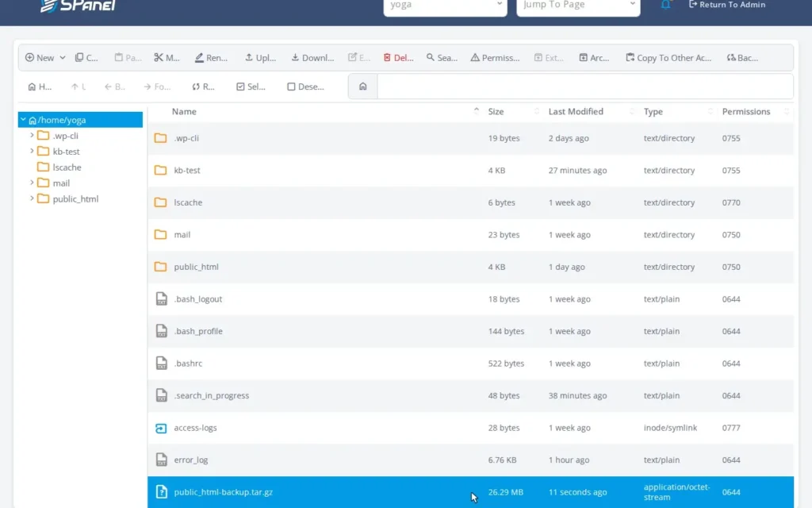Open the New item dropdown

[x=45, y=57]
